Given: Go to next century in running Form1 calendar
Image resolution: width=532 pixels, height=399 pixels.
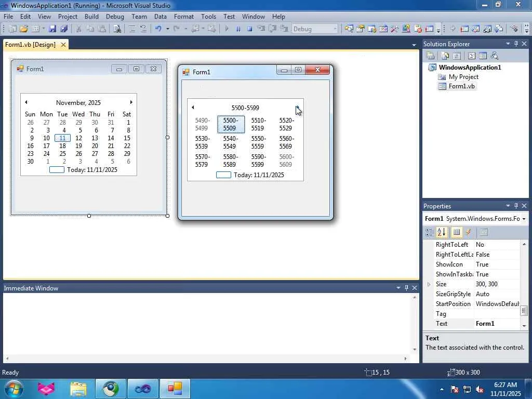Looking at the screenshot, I should click(298, 108).
